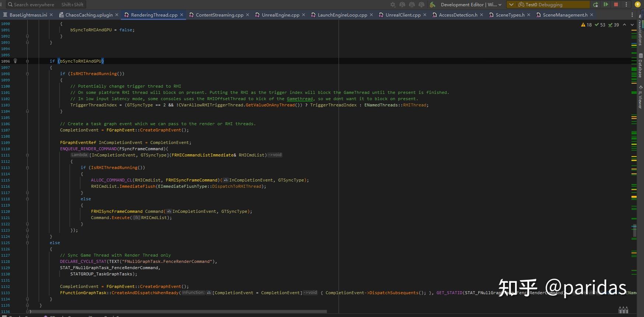
Task: Collapse the lambda region at line 1111
Action: click(27, 155)
